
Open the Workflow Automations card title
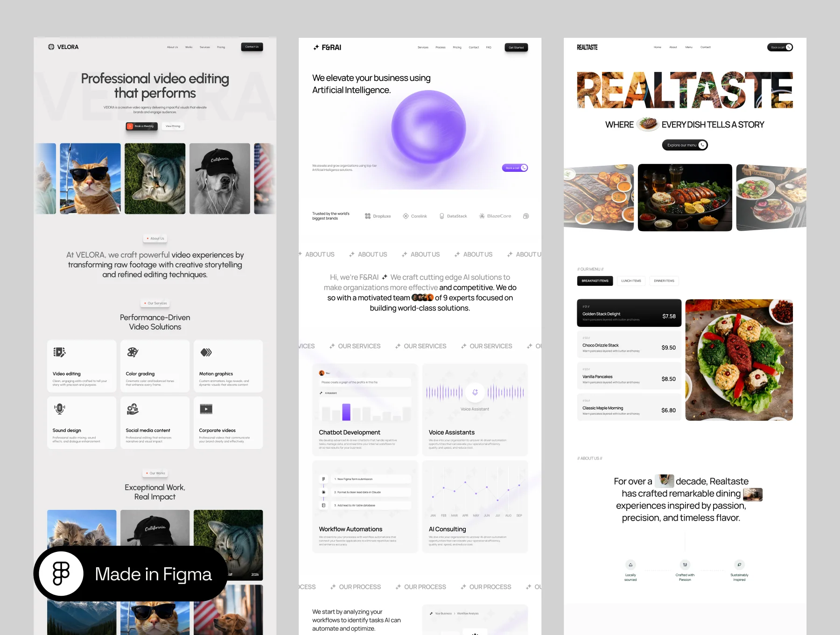click(x=350, y=529)
